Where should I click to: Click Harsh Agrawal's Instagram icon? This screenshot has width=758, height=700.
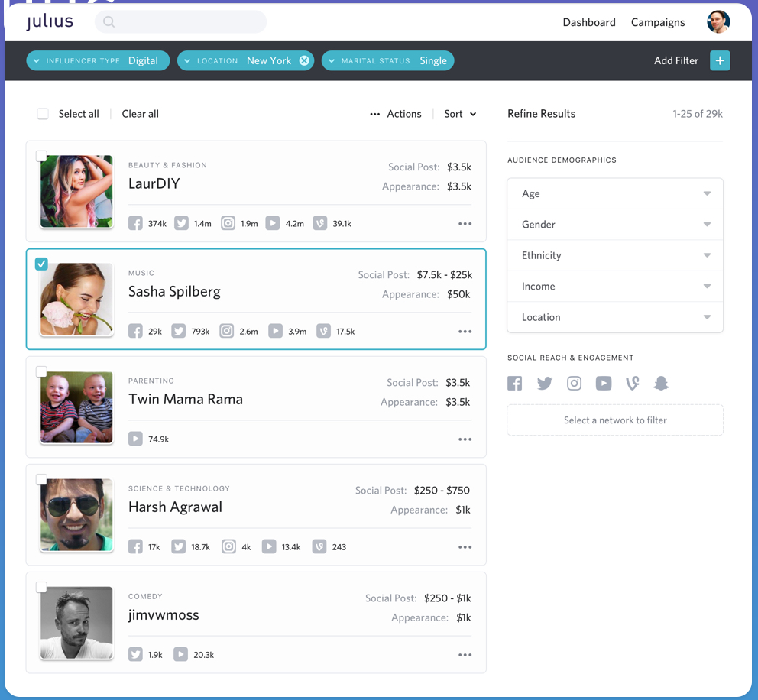click(228, 546)
